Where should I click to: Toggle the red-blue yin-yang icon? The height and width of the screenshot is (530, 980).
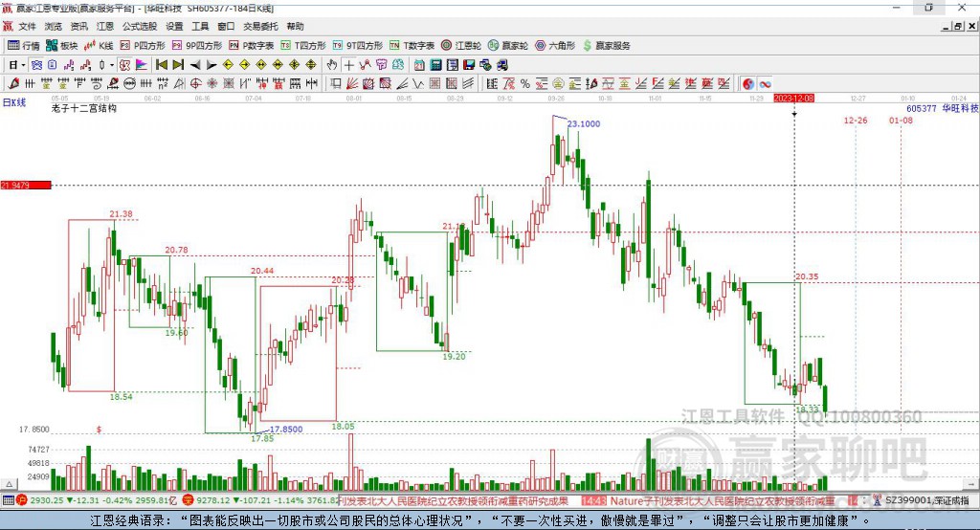(x=748, y=84)
